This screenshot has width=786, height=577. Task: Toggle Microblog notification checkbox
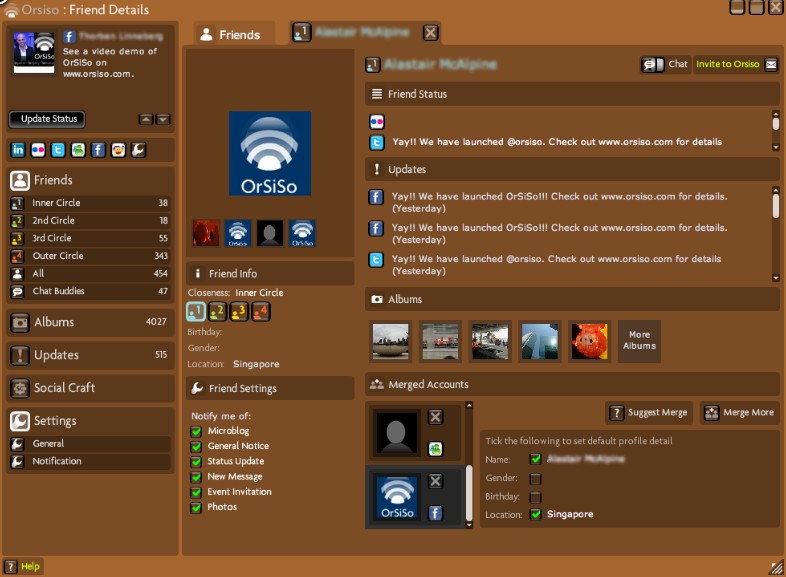[x=196, y=431]
